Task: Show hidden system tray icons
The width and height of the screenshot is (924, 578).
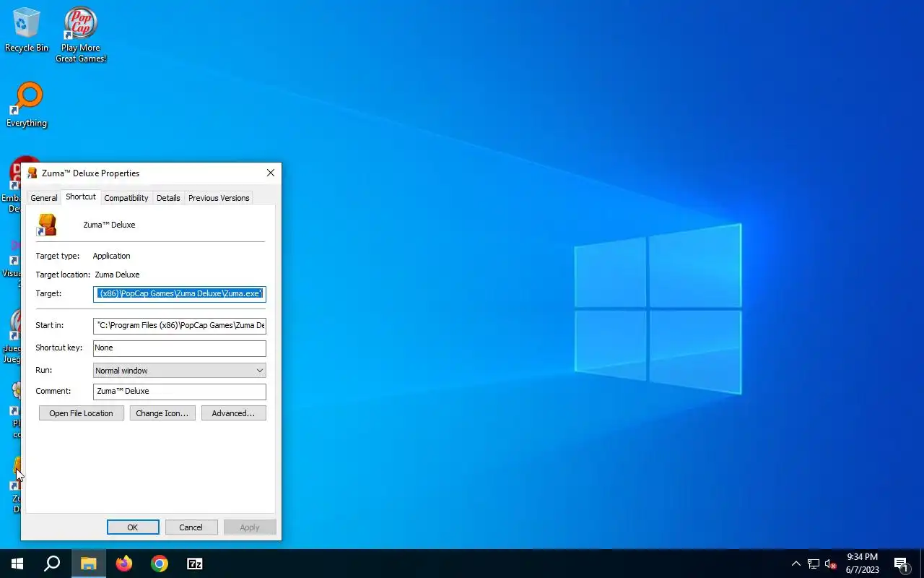Action: 796,564
